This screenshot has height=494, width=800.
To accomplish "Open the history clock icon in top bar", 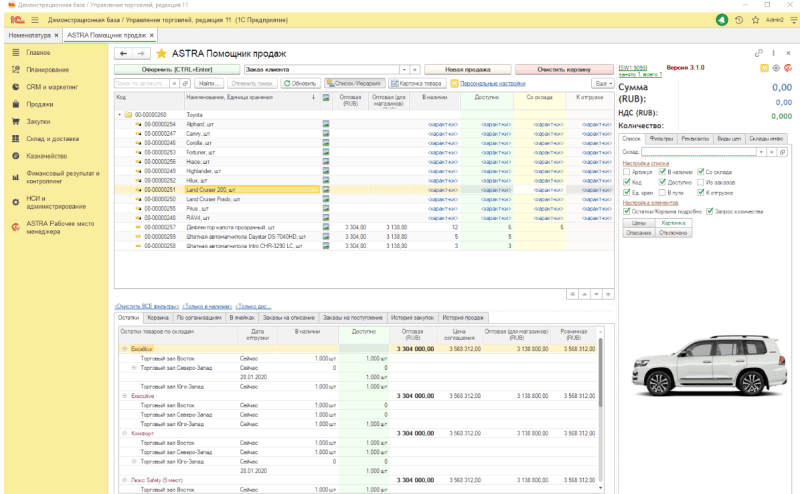I will pyautogui.click(x=738, y=20).
